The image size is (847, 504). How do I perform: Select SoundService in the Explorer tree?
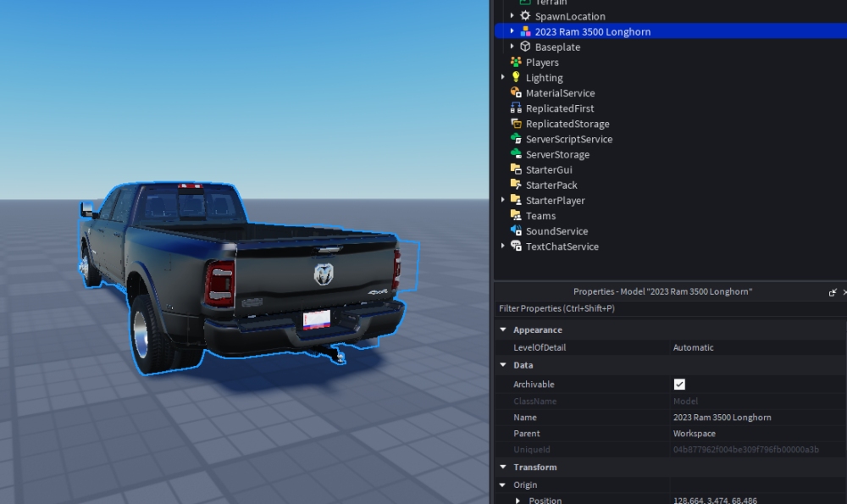557,231
